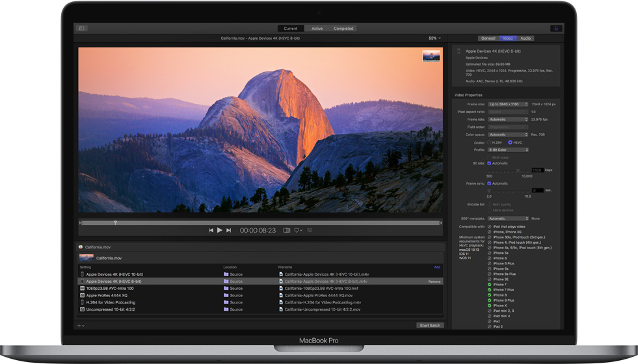Click the Start Batch button
This screenshot has height=364, width=638.
point(430,325)
